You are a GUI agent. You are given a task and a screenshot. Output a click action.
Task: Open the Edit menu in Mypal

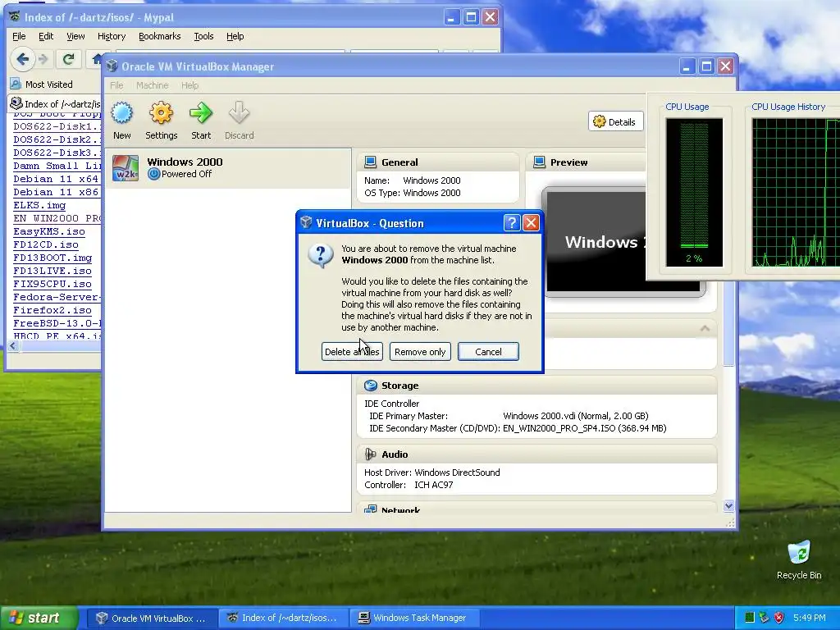coord(46,36)
